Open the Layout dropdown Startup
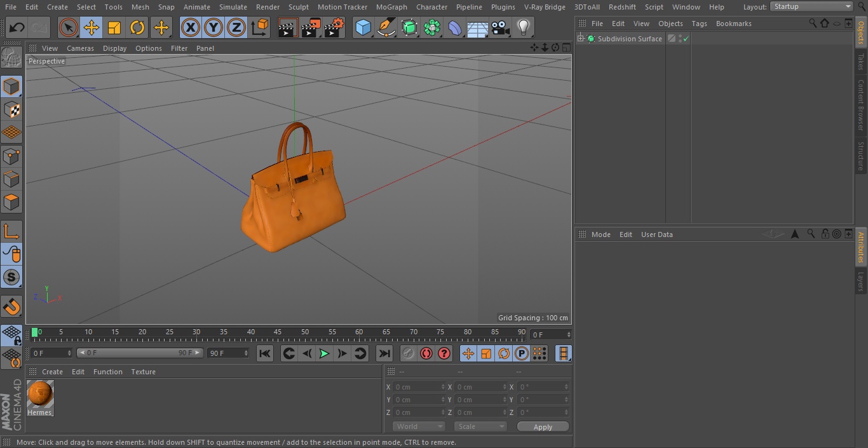This screenshot has height=448, width=868. [811, 6]
